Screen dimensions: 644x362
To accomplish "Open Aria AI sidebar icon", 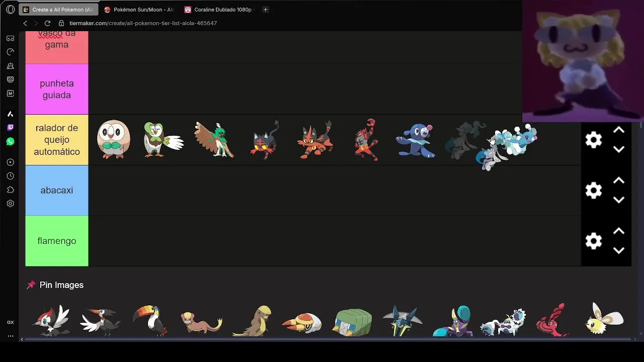I will [10, 114].
